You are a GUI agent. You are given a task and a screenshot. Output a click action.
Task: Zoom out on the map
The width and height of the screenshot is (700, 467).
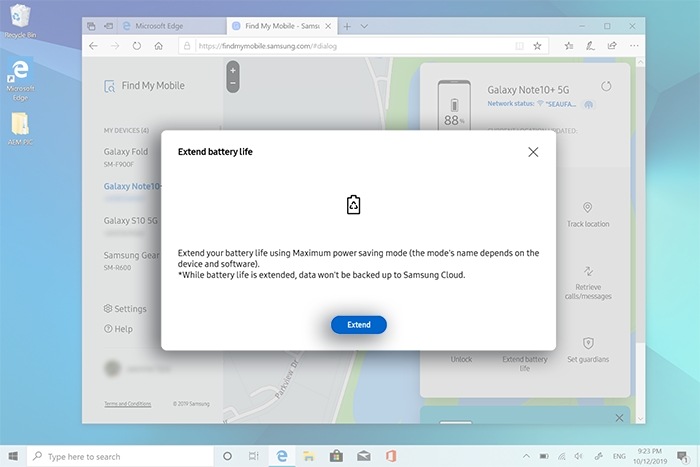coord(233,83)
